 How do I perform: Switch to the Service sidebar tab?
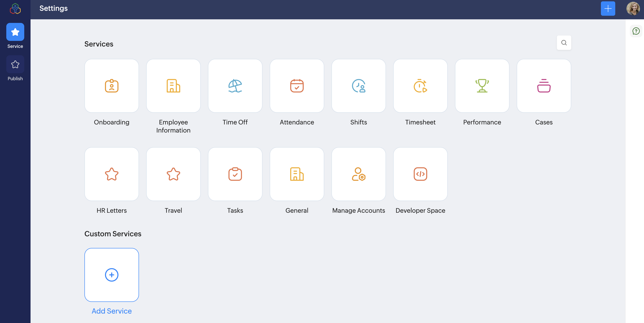(15, 32)
